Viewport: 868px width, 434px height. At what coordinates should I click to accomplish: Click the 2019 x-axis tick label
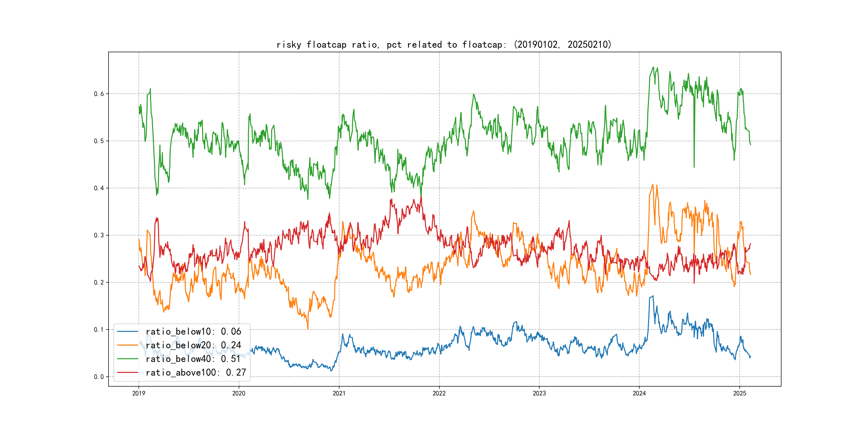point(139,393)
